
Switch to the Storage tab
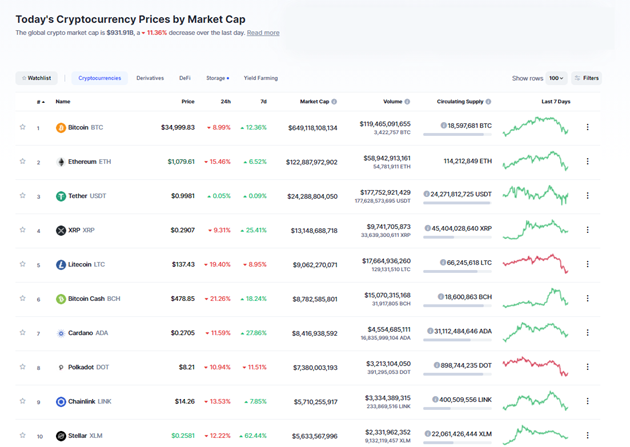[x=217, y=78]
